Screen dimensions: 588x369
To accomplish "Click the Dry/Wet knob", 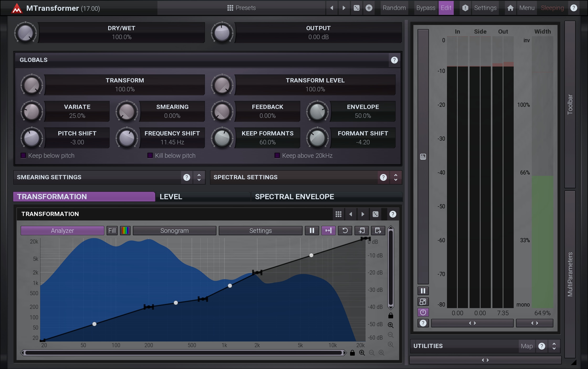I will tap(25, 33).
